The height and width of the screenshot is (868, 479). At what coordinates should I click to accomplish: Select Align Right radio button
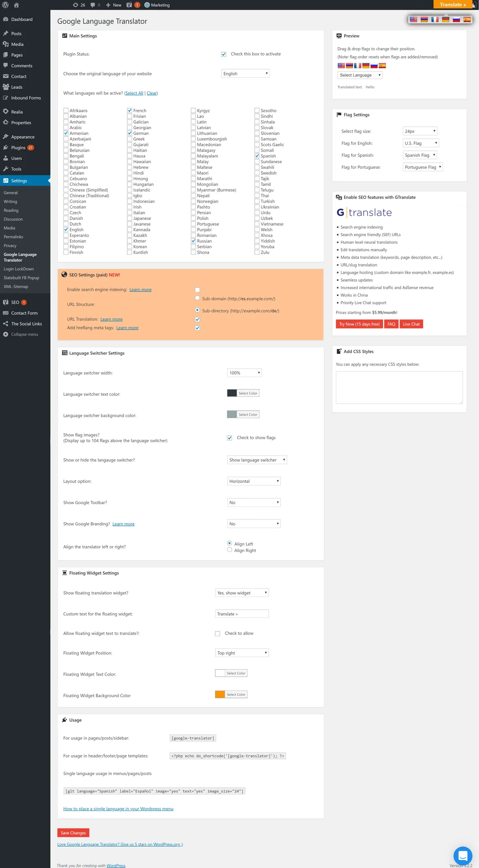pyautogui.click(x=230, y=550)
